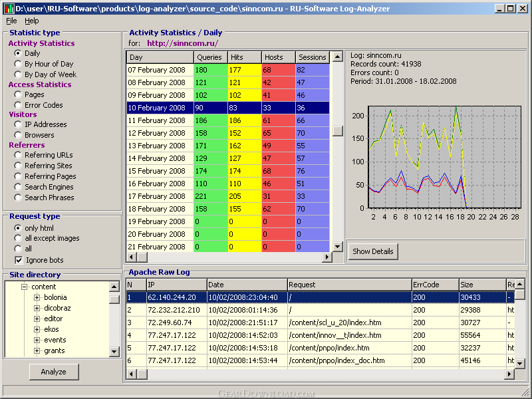
Task: Open the File menu
Action: 11,21
